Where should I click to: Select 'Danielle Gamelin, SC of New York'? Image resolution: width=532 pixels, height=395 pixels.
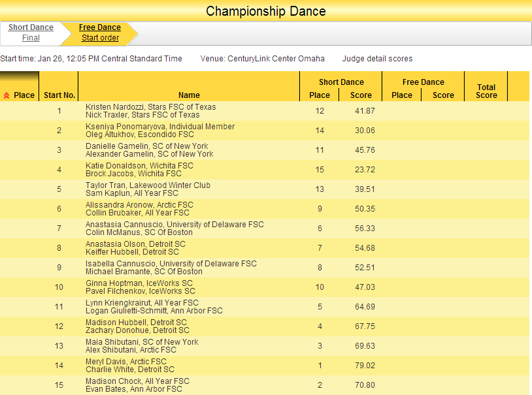point(147,146)
